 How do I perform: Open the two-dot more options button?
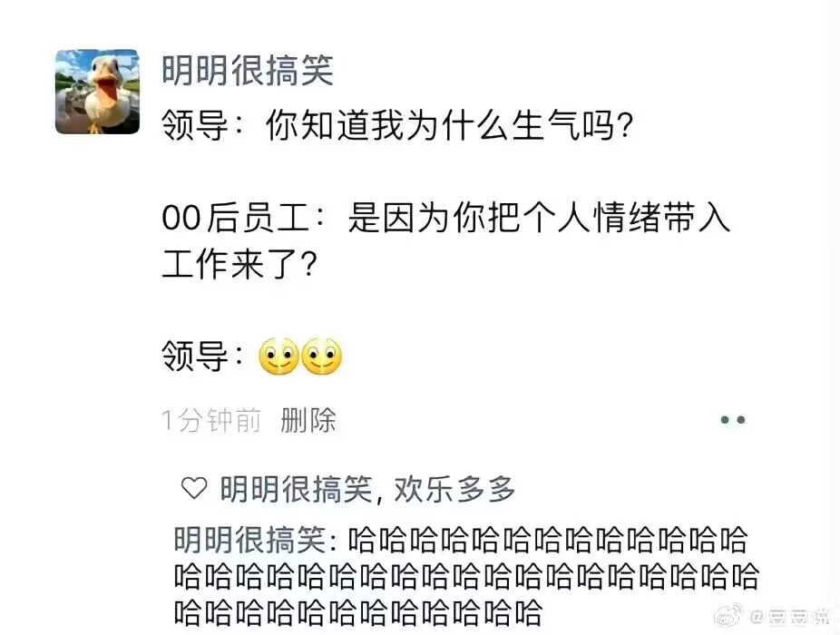[x=733, y=420]
